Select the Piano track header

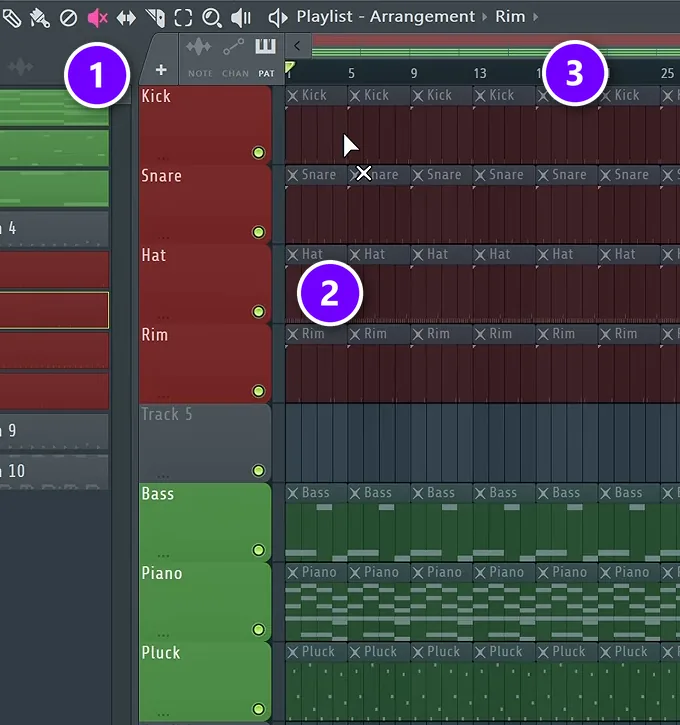(205, 602)
